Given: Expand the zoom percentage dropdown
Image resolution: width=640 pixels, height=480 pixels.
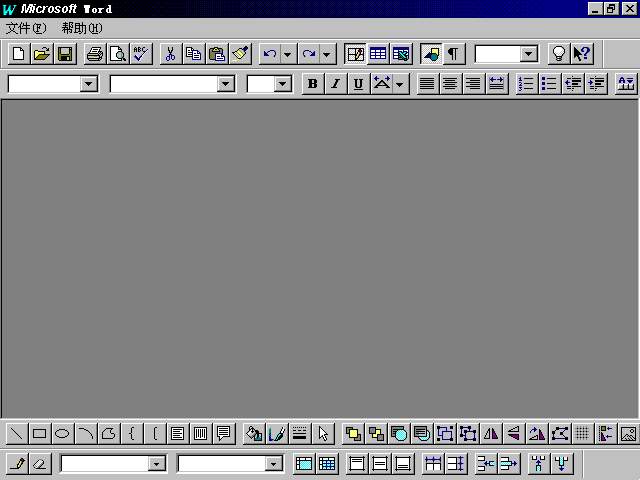Looking at the screenshot, I should [529, 54].
